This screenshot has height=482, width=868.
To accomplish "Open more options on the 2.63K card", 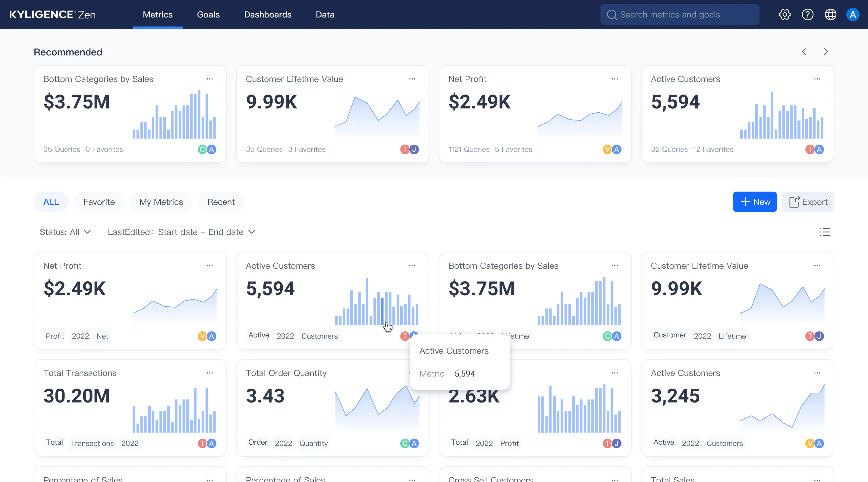I will coord(615,373).
